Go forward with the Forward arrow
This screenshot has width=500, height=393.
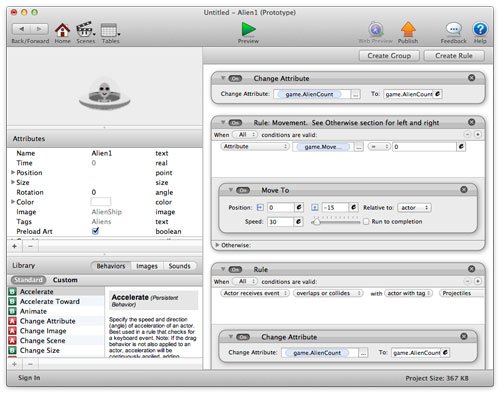click(39, 29)
